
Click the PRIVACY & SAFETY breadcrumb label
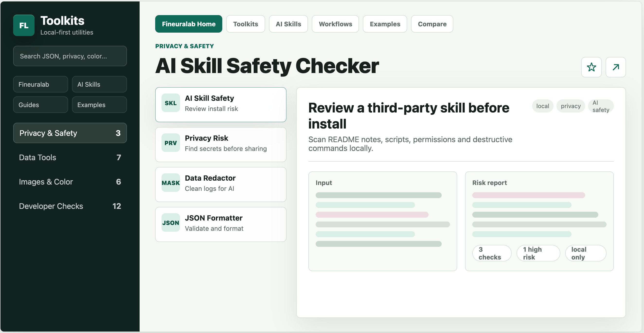[x=185, y=46]
